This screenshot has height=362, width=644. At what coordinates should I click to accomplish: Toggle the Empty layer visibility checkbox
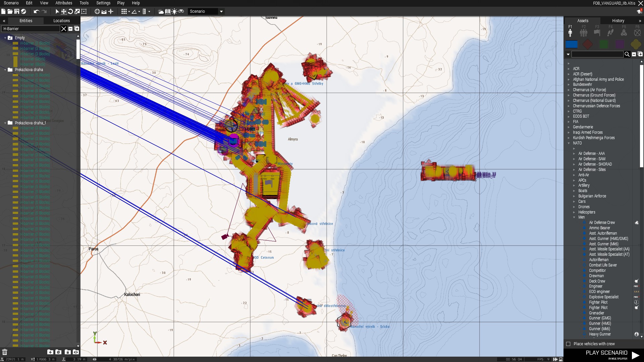pyautogui.click(x=10, y=38)
